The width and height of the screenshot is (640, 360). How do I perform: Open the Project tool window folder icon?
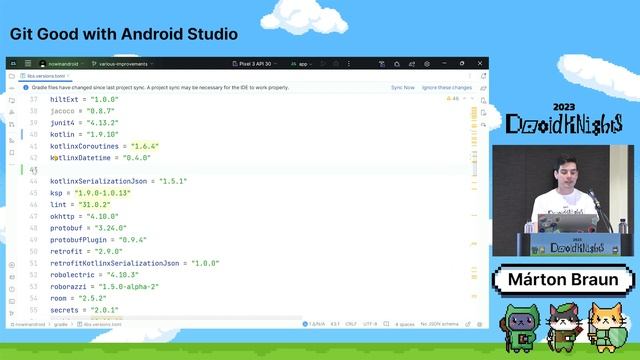12,76
